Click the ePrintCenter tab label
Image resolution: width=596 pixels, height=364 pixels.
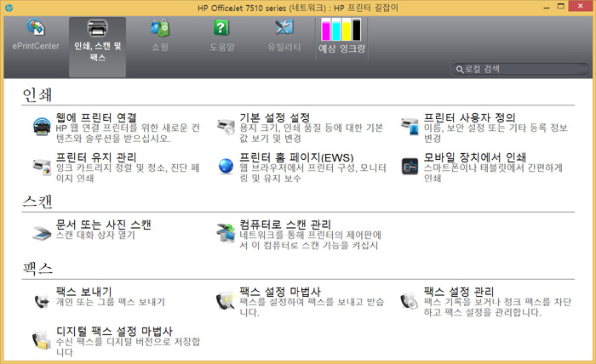coord(36,46)
